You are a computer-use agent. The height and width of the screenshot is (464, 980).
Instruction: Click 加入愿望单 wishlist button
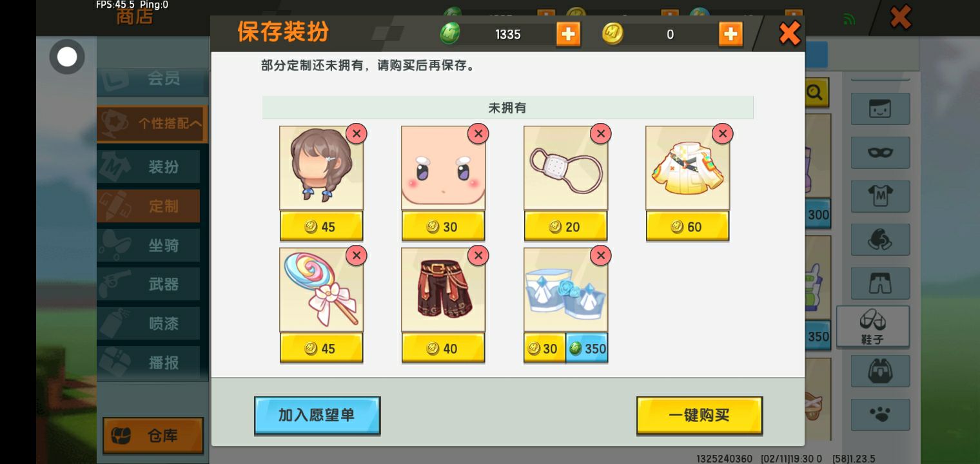pyautogui.click(x=317, y=415)
